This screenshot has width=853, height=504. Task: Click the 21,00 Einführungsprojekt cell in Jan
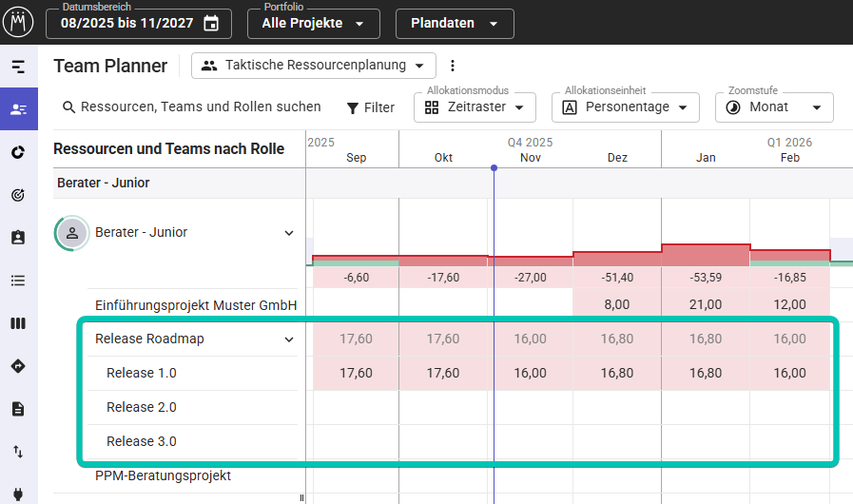tap(706, 304)
